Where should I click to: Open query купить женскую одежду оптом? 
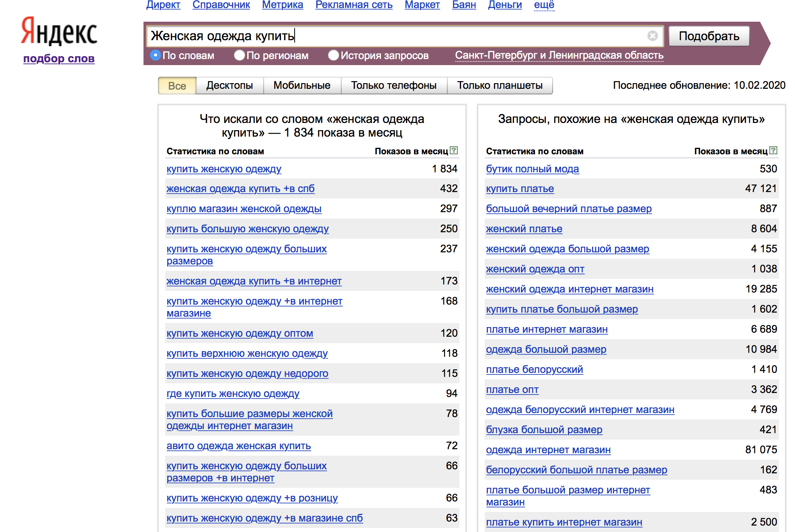click(x=240, y=334)
